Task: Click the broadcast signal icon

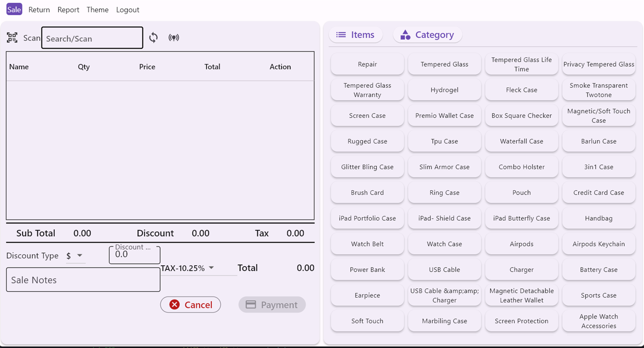Action: pyautogui.click(x=174, y=38)
